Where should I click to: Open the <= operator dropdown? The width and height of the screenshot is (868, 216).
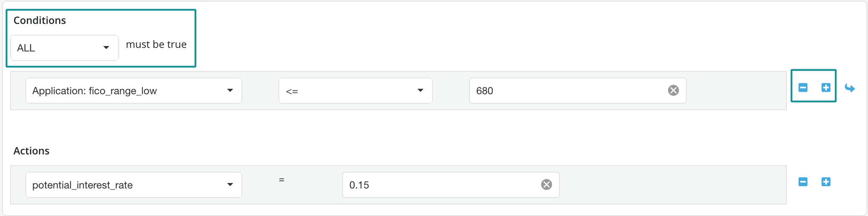coord(355,91)
